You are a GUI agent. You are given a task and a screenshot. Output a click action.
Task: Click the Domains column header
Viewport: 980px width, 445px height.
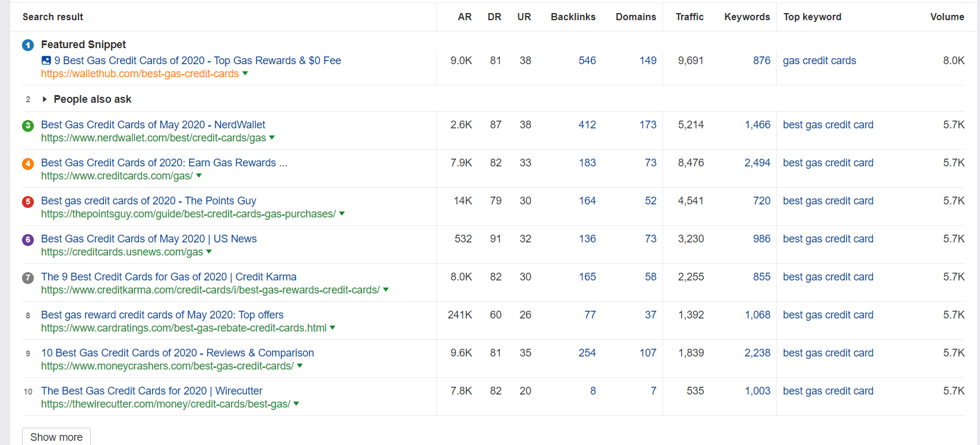[x=636, y=17]
